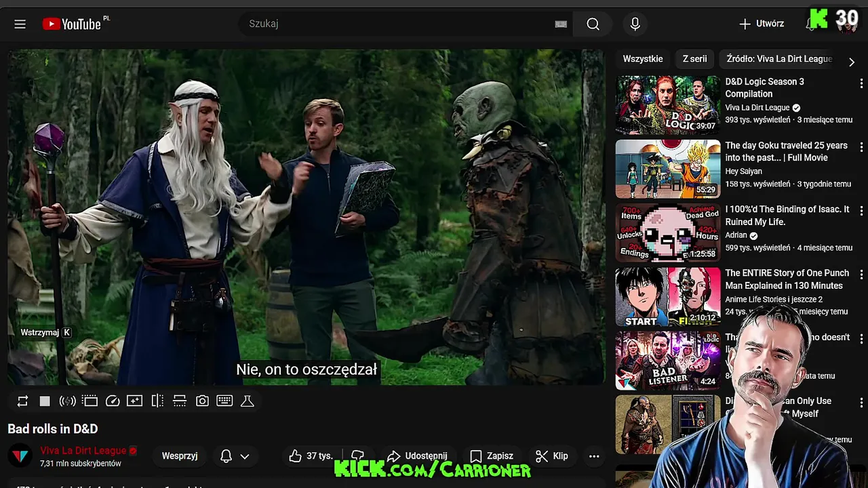The width and height of the screenshot is (868, 488).
Task: Open D&D Logic Season 3 Compilation thumbnail
Action: pos(668,105)
